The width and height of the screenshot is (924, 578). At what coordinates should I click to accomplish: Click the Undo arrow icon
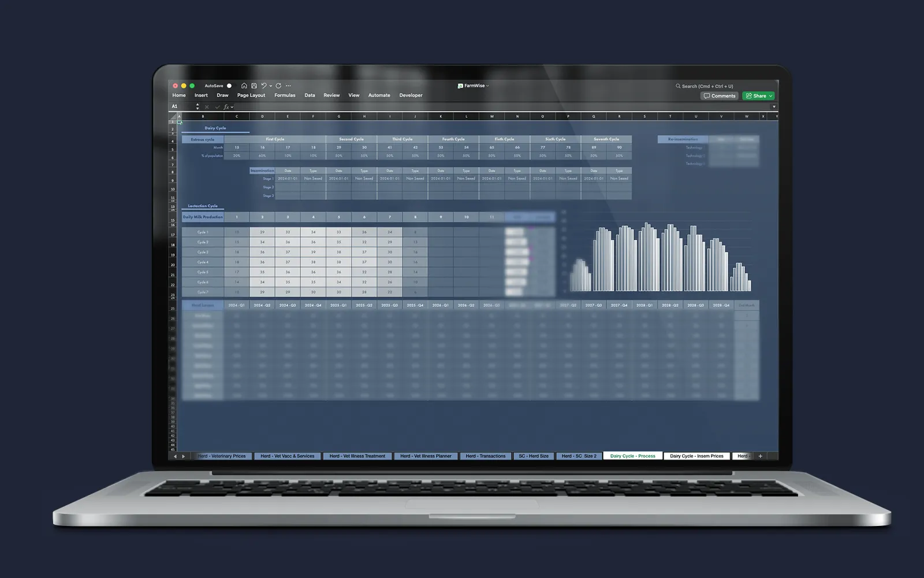(263, 86)
